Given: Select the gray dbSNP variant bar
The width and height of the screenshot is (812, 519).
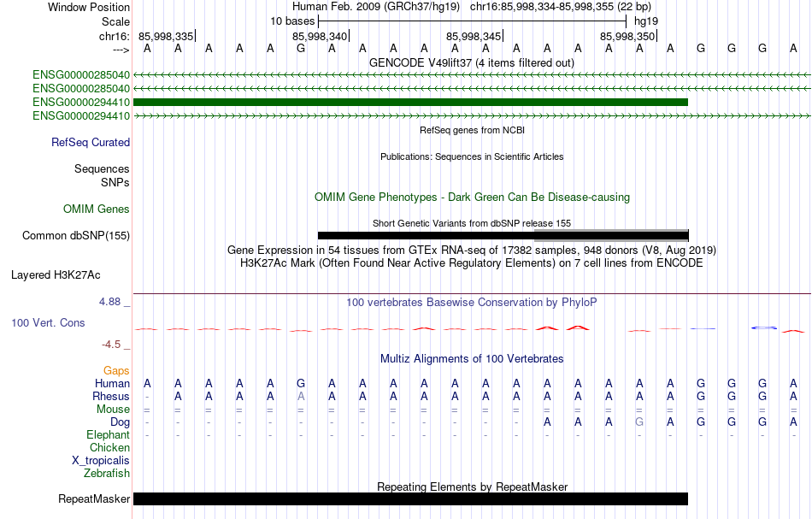Looking at the screenshot, I should tap(611, 236).
